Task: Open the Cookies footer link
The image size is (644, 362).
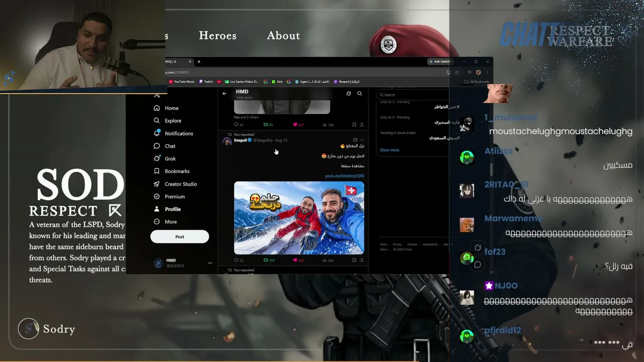Action: coord(412,244)
